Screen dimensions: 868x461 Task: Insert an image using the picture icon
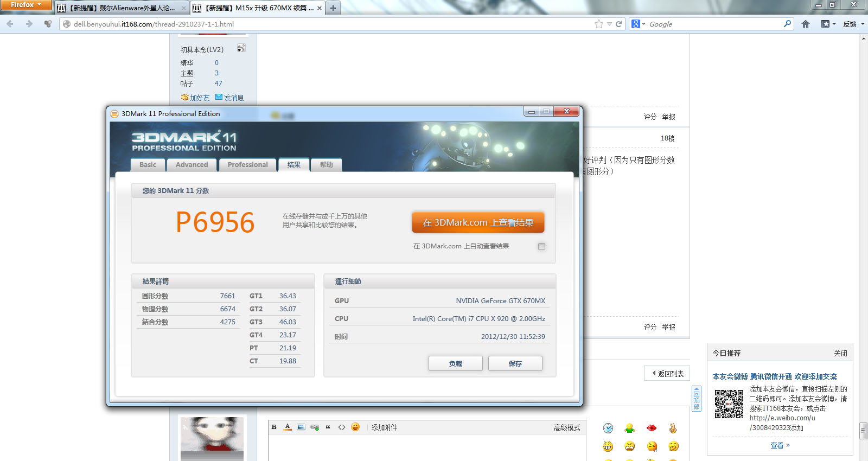point(301,427)
